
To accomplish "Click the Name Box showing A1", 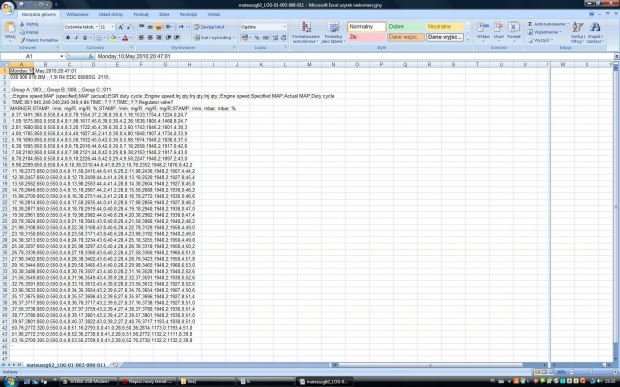I will point(29,57).
